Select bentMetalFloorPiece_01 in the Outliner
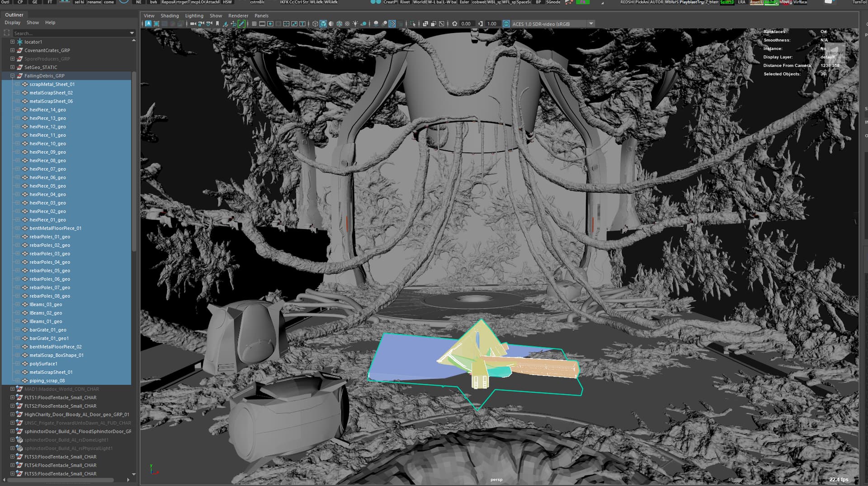The width and height of the screenshot is (868, 486). pos(55,228)
